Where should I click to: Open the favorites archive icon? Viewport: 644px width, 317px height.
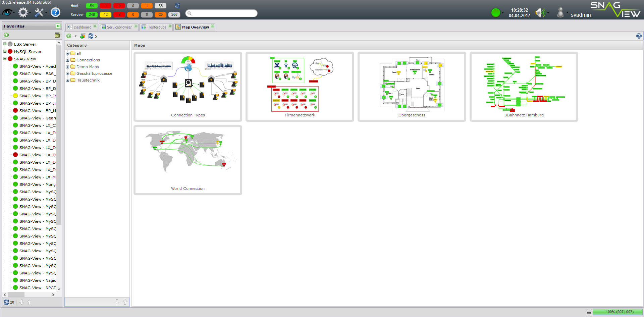pyautogui.click(x=57, y=35)
